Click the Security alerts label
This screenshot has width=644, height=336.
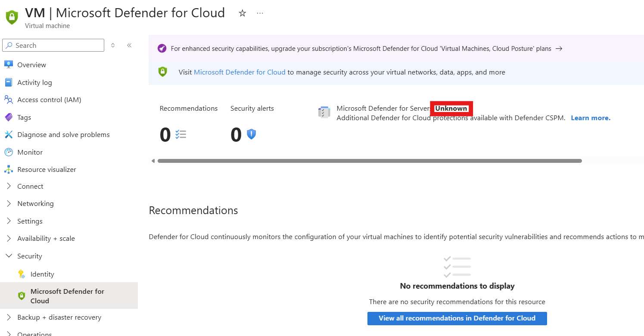click(252, 108)
